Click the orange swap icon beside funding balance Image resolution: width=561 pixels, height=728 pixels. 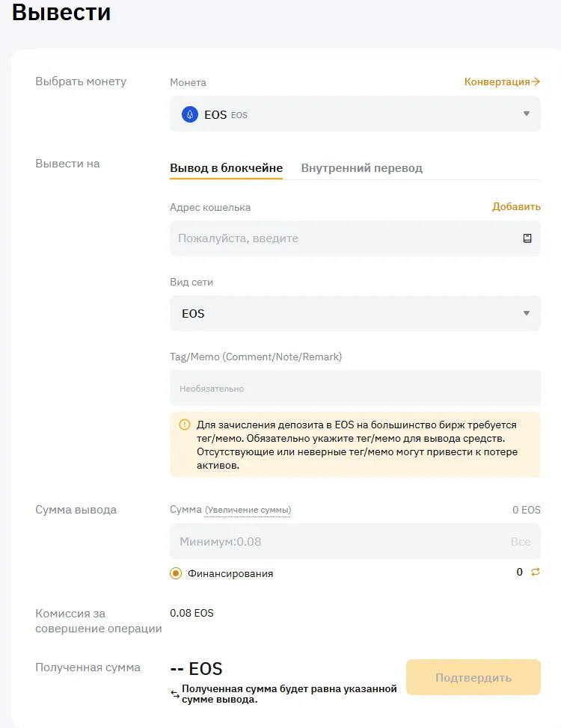click(x=535, y=572)
